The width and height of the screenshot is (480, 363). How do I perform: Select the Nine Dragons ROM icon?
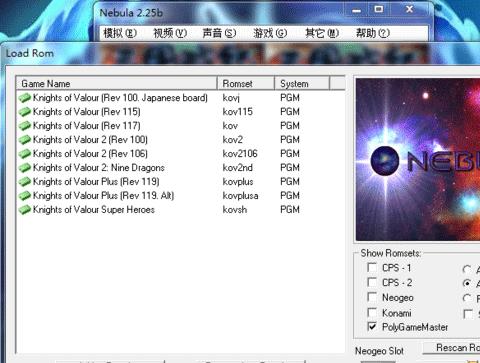pyautogui.click(x=24, y=168)
